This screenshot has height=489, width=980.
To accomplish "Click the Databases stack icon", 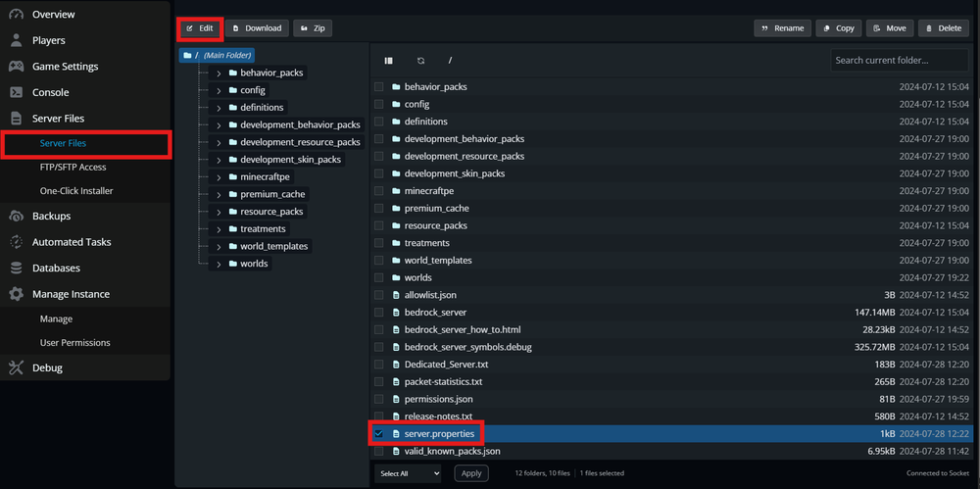I will (x=16, y=269).
